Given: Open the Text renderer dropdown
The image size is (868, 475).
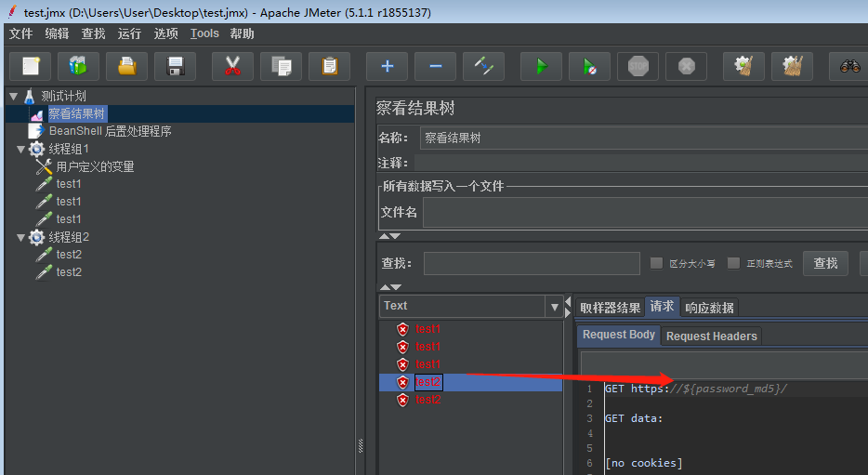Looking at the screenshot, I should point(554,306).
